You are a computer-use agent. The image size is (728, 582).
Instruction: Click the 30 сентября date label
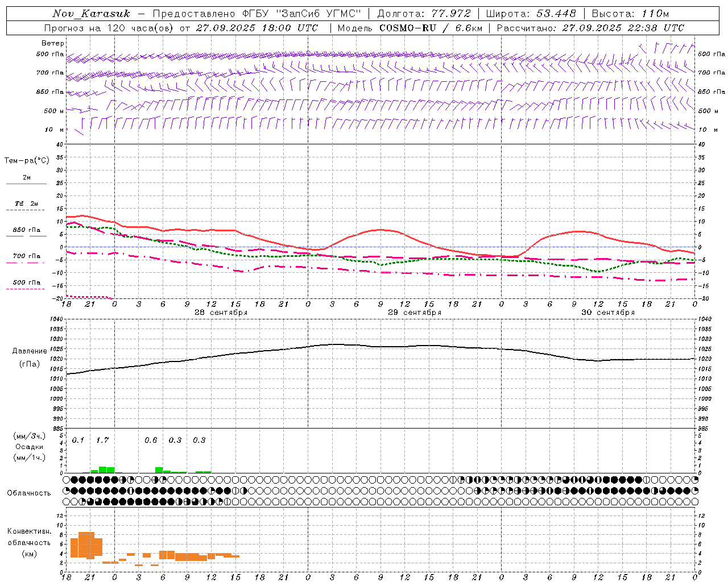pos(608,313)
